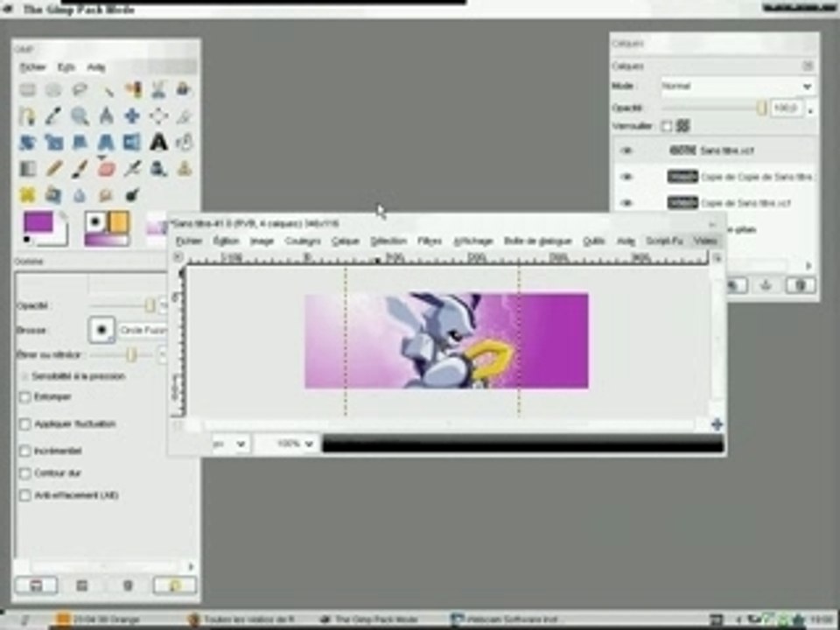Click the anchor layer button in Calques
Image resolution: width=840 pixels, height=630 pixels.
[766, 285]
